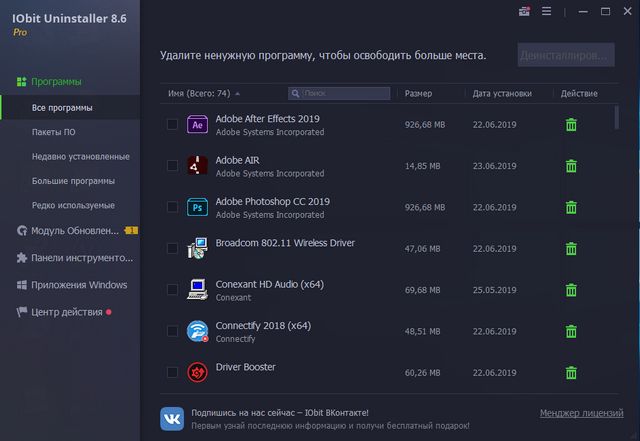Open the hamburger menu in the title bar
The width and height of the screenshot is (640, 441).
point(546,12)
